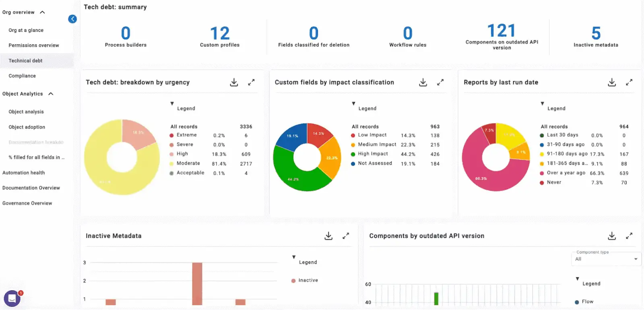Open the Automation health link
The height and width of the screenshot is (310, 644).
click(24, 173)
